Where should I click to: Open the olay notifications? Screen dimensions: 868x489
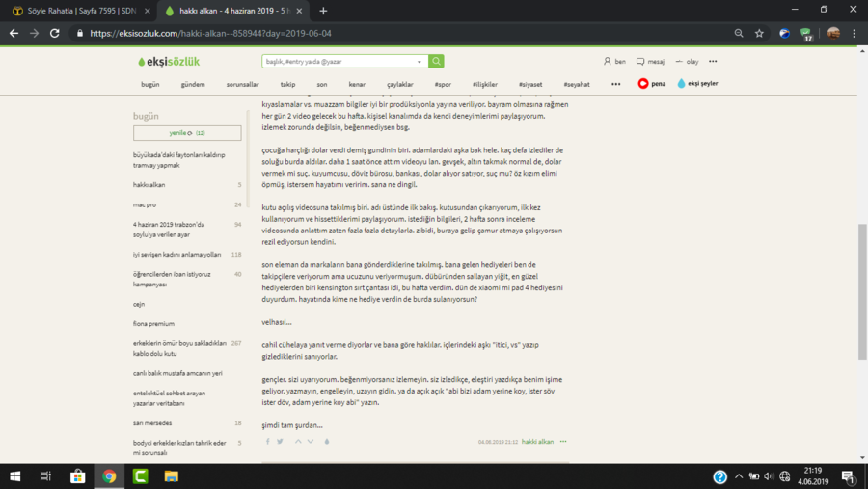click(x=687, y=62)
